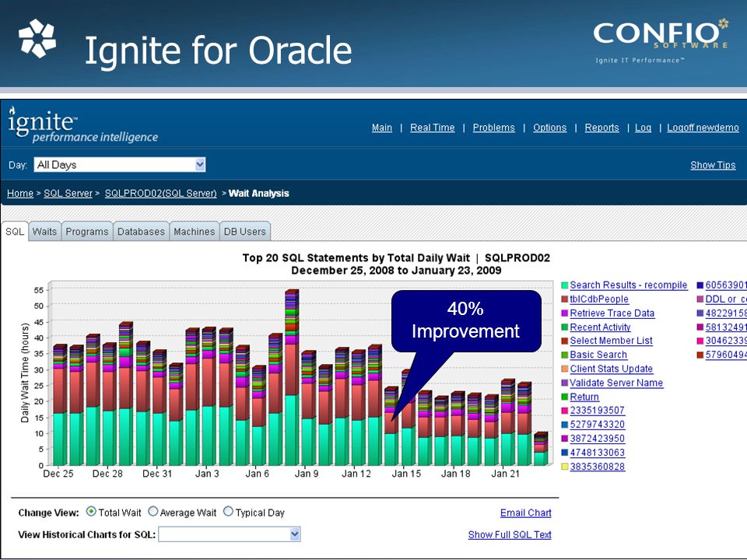Click the ignite performance intelligence logo
The height and width of the screenshot is (560, 747).
pyautogui.click(x=82, y=124)
